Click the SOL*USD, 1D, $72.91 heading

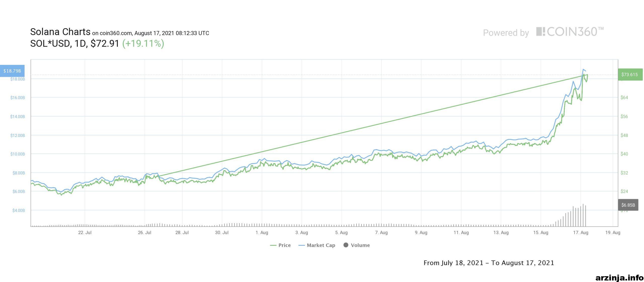pyautogui.click(x=74, y=44)
